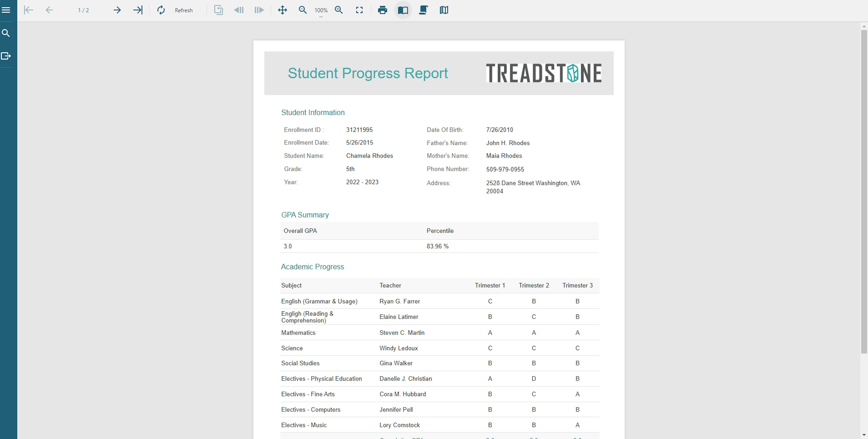Image resolution: width=868 pixels, height=439 pixels.
Task: Click the refresh/reload document icon
Action: pos(161,10)
